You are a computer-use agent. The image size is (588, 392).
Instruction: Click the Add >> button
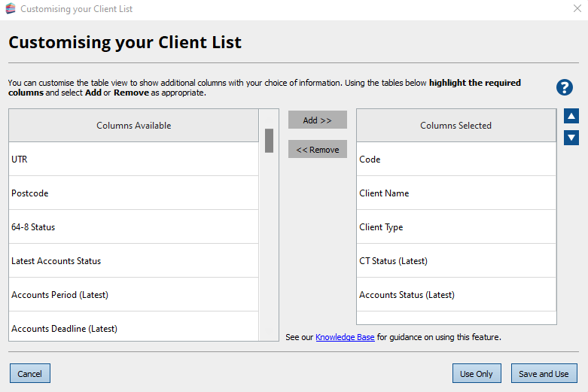(317, 120)
